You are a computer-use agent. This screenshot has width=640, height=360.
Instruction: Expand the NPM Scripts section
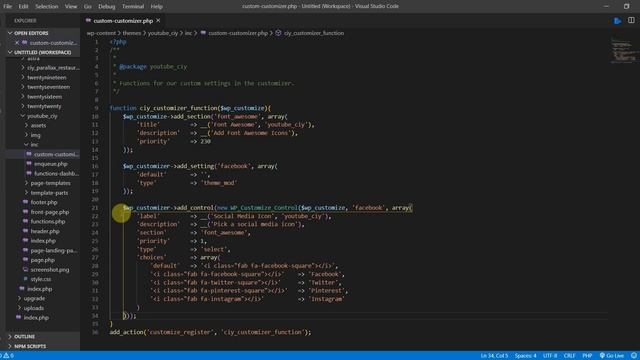[43, 346]
